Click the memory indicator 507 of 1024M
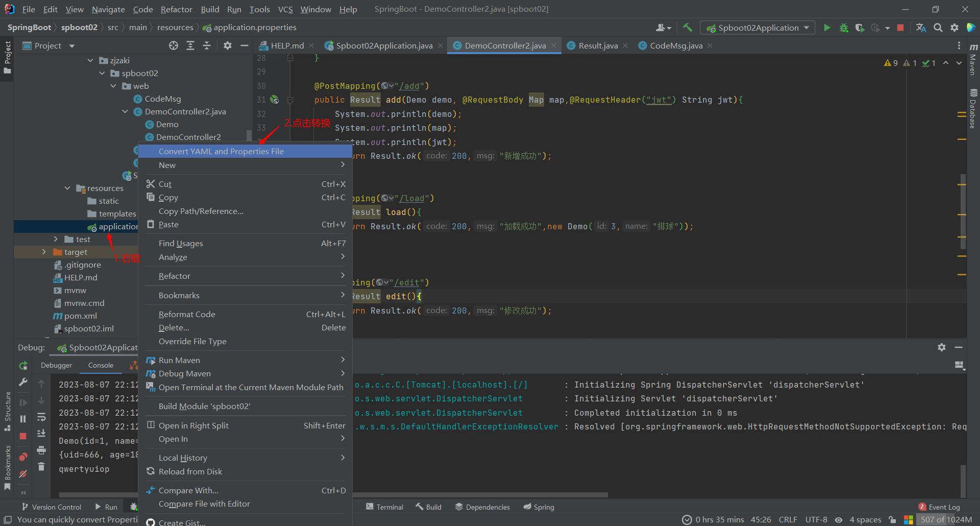Viewport: 980px width, 526px height. [946, 519]
